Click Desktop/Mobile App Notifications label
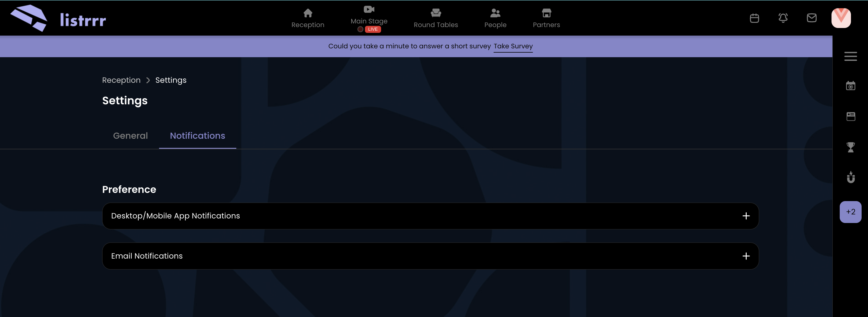 [175, 216]
